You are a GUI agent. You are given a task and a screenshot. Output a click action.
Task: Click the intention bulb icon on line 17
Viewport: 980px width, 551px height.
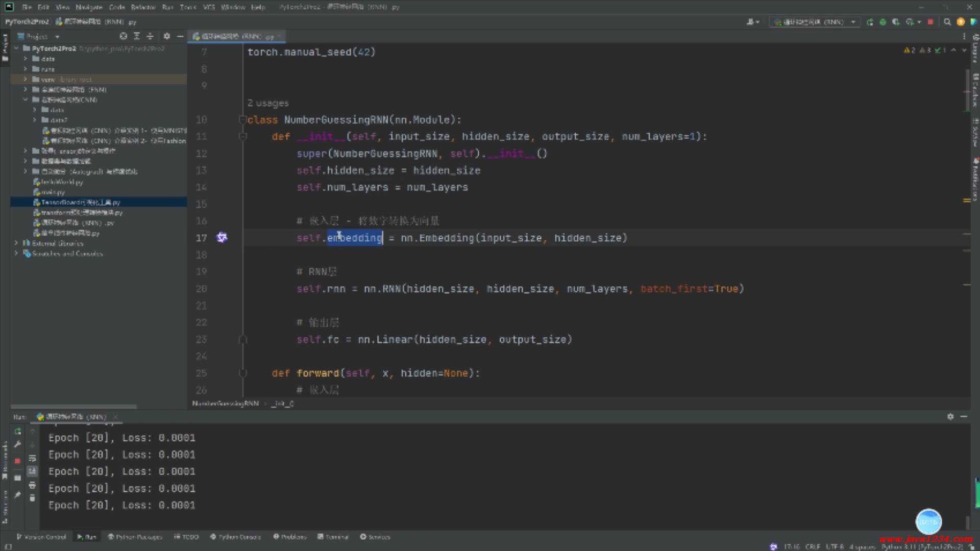tap(222, 238)
